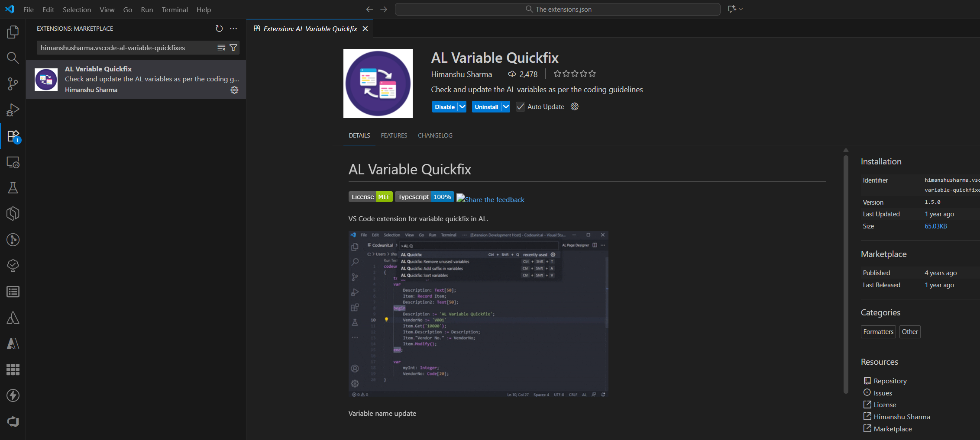
Task: Open the Search view in activity bar
Action: pyautogui.click(x=13, y=58)
